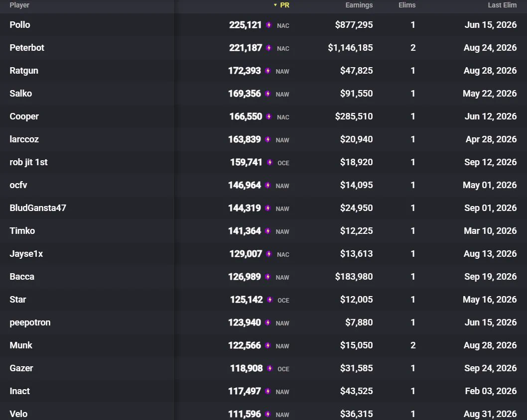Click Peterbot's earnings value $1,146,185
527x420 pixels.
[x=350, y=48]
